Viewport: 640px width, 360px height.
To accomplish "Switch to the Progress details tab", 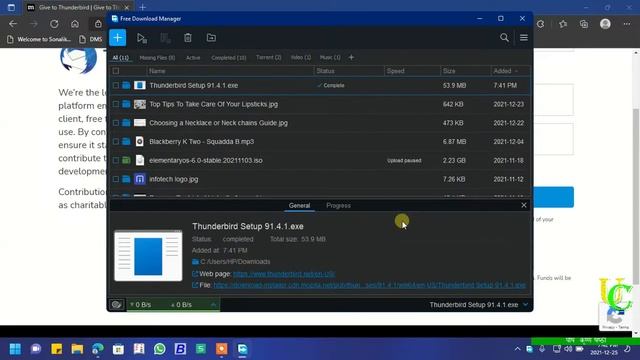I will tap(338, 205).
